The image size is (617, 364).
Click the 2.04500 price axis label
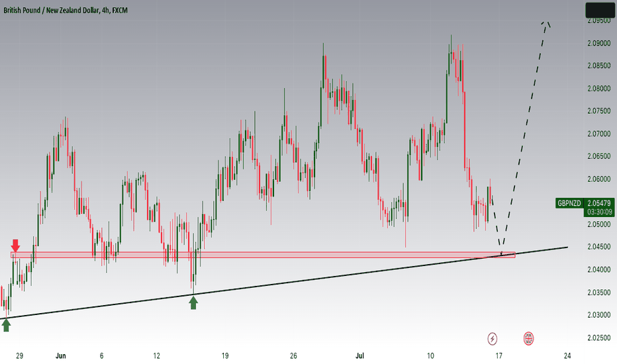point(599,247)
